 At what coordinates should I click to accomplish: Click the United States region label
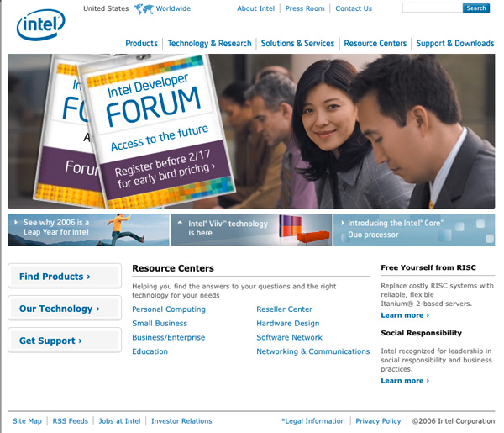[x=106, y=8]
